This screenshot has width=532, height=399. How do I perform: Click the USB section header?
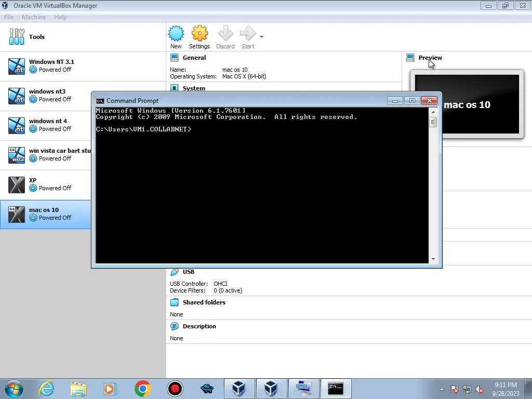[x=189, y=272]
